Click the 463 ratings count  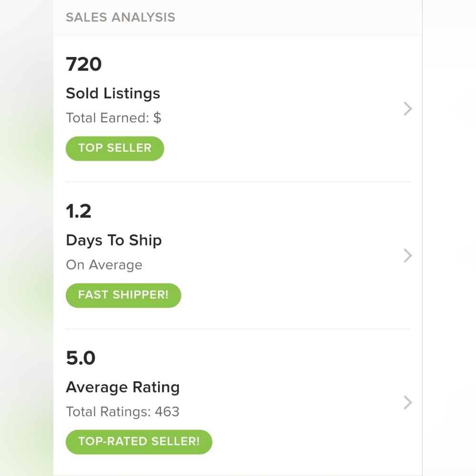(x=167, y=412)
